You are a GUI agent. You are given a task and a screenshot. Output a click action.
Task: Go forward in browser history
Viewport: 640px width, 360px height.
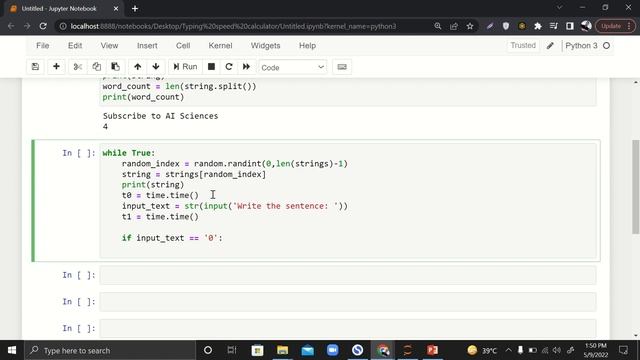(x=27, y=26)
